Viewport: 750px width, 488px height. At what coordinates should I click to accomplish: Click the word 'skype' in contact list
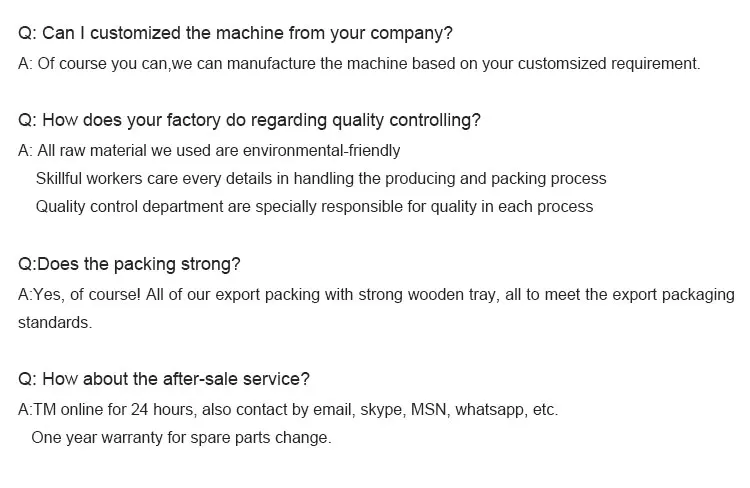point(381,410)
